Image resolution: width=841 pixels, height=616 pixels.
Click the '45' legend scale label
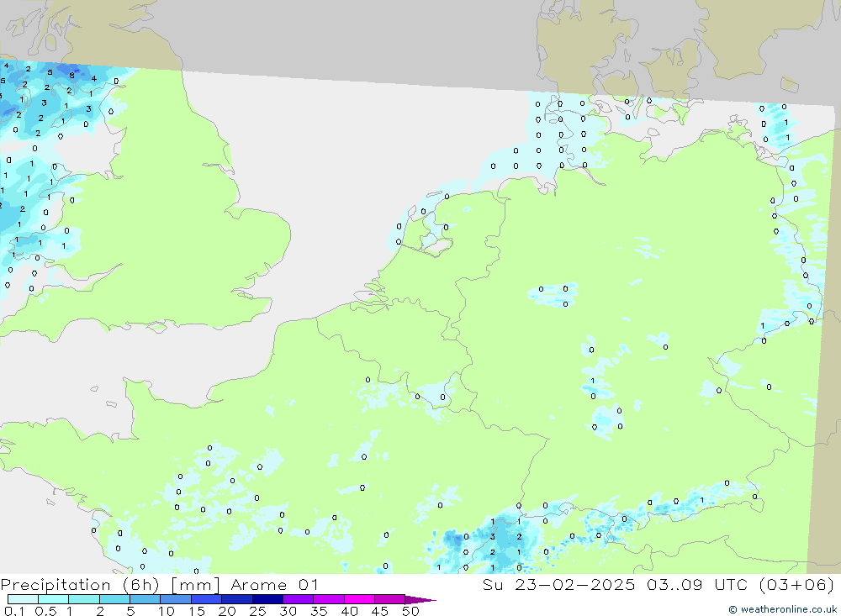point(380,611)
